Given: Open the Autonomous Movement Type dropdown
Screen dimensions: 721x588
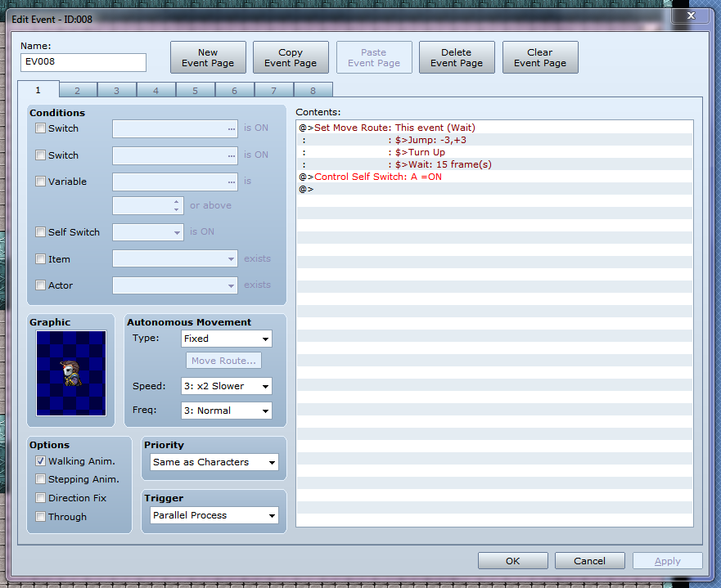Looking at the screenshot, I should (226, 339).
